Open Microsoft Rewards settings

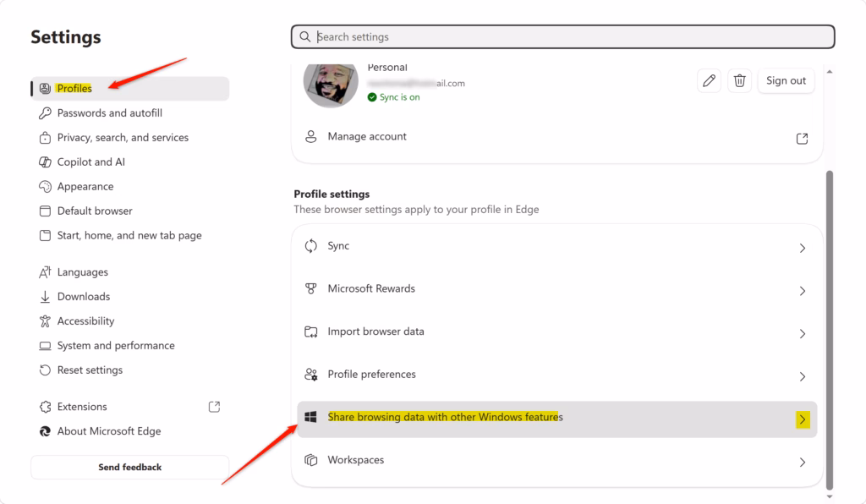[x=557, y=289]
